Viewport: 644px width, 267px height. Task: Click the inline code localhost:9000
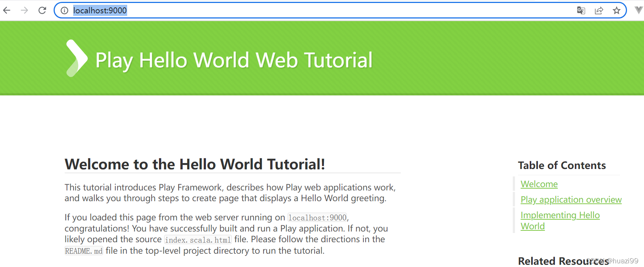click(318, 218)
